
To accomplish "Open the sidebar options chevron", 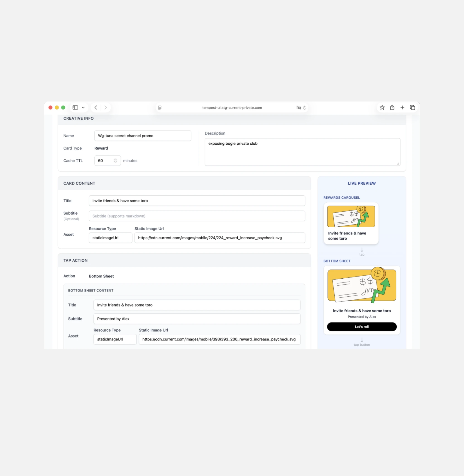I will point(83,107).
